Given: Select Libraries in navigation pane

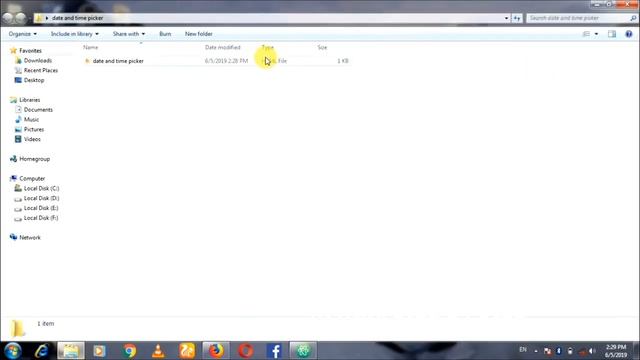Looking at the screenshot, I should (x=30, y=100).
